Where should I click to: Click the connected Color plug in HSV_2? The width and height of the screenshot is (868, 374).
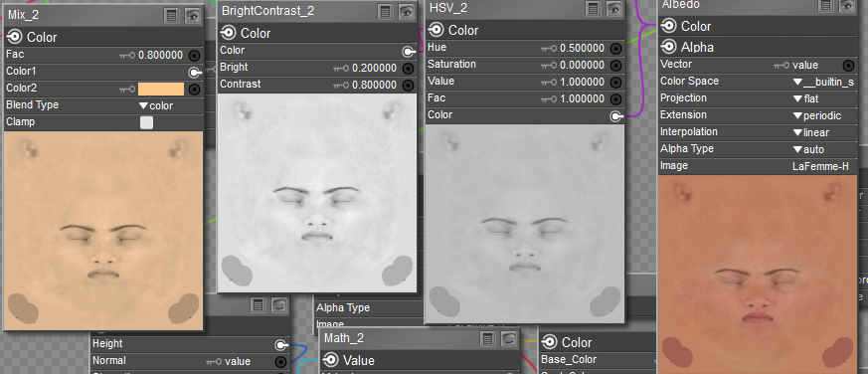click(616, 116)
